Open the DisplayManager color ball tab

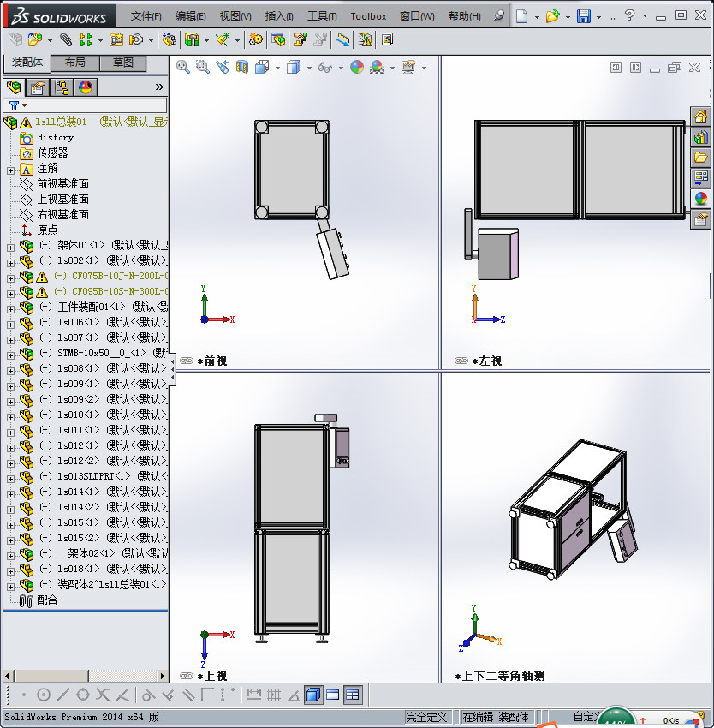click(x=86, y=87)
